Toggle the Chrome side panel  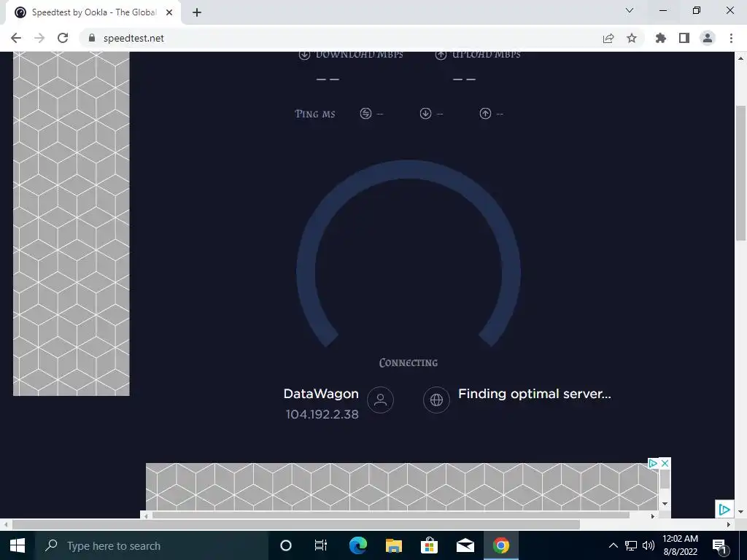(684, 38)
